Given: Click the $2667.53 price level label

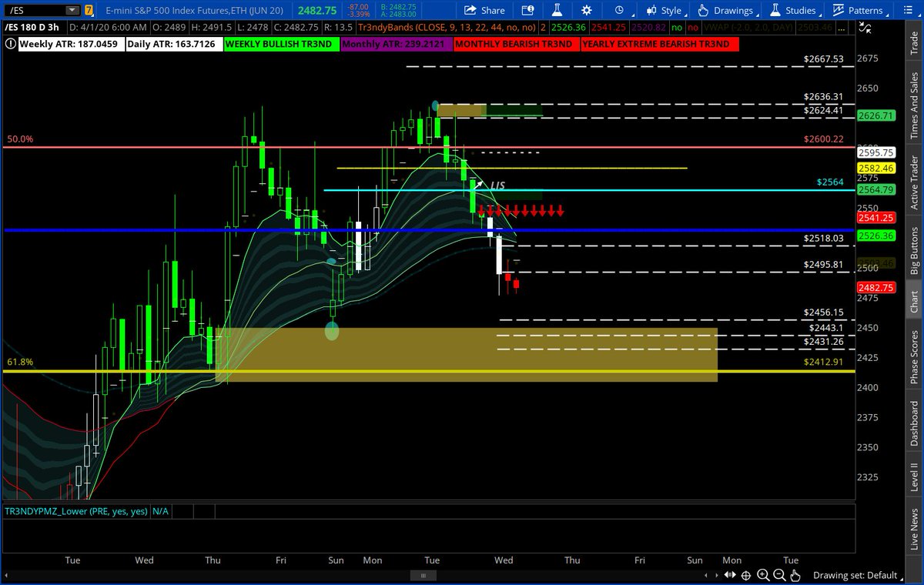Looking at the screenshot, I should pyautogui.click(x=823, y=58).
